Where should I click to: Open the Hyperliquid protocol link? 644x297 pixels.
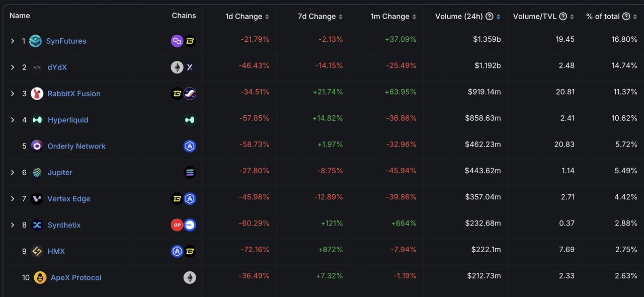coord(68,120)
